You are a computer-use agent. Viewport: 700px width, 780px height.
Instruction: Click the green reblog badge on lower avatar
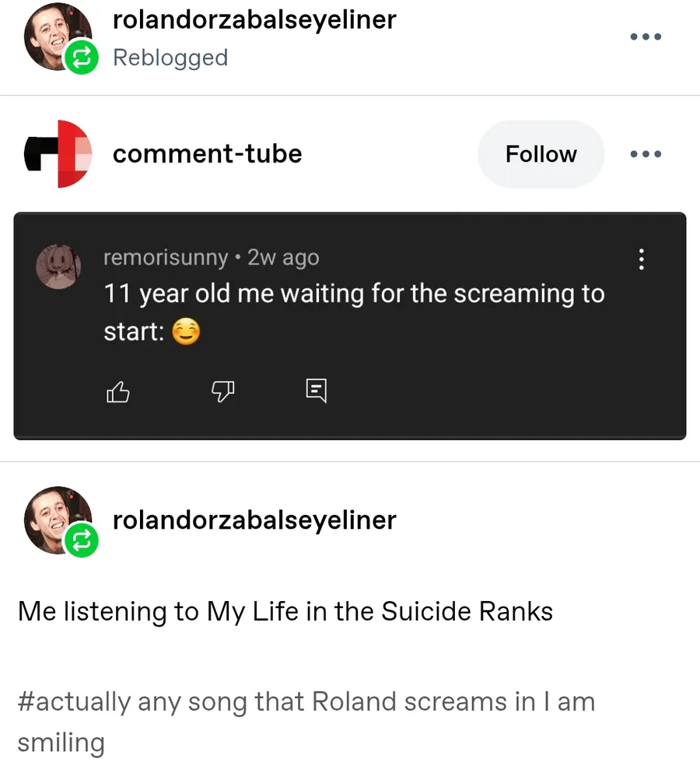[x=82, y=540]
